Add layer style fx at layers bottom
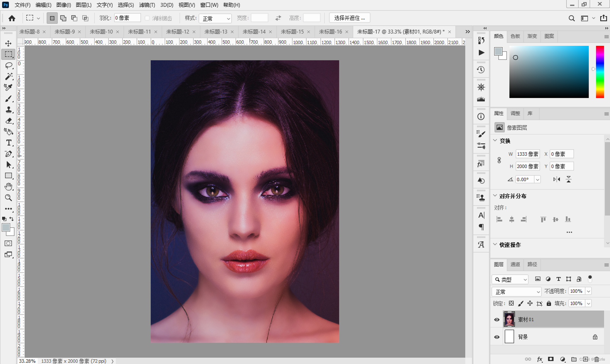 [539, 359]
